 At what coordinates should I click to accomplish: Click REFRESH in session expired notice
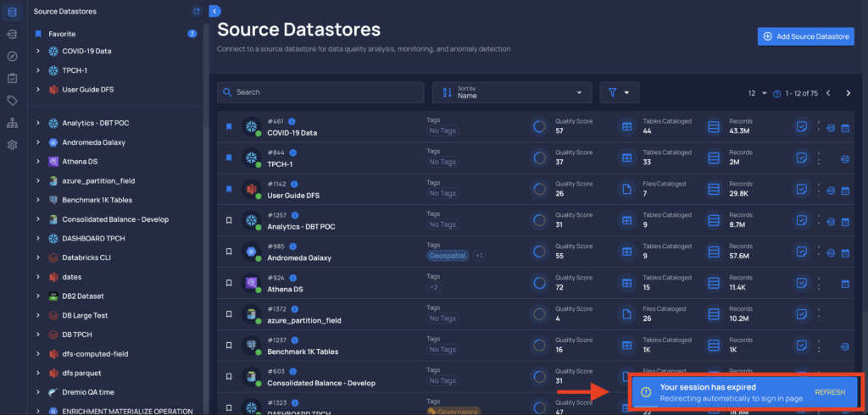coord(830,392)
